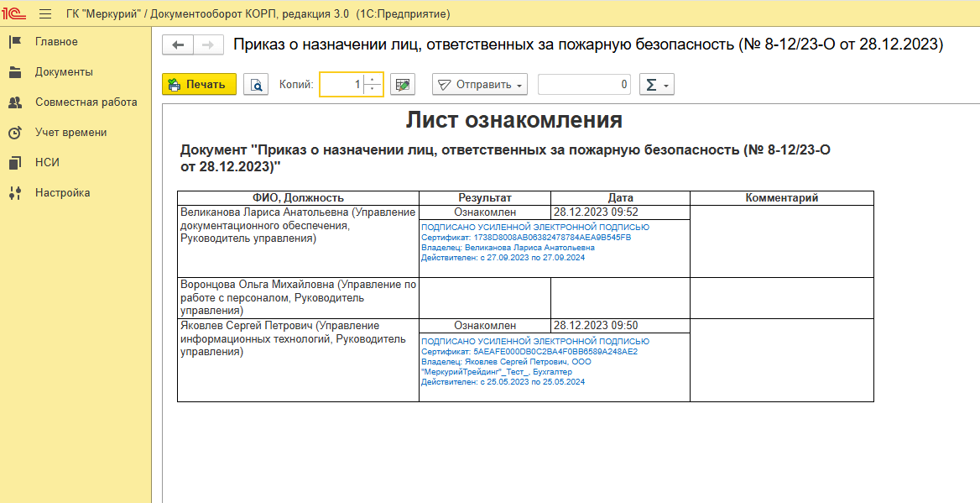
Task: Click the sum value field showing 0
Action: [584, 85]
